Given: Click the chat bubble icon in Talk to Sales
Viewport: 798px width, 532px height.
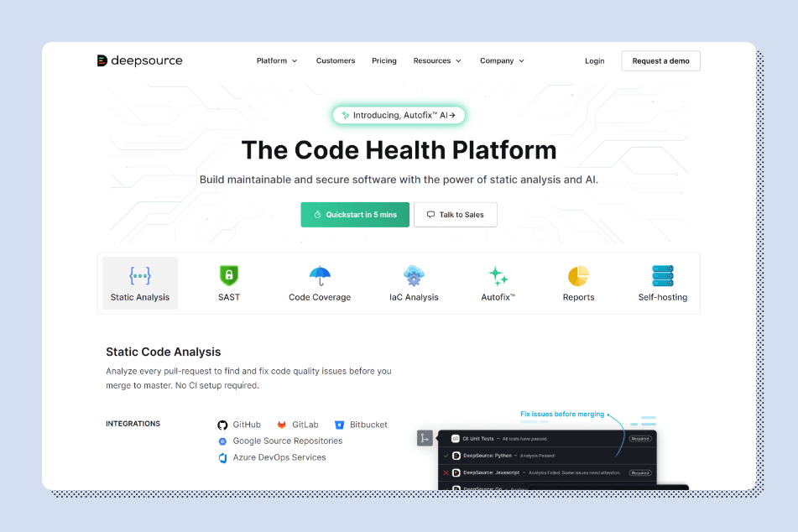Looking at the screenshot, I should [430, 214].
